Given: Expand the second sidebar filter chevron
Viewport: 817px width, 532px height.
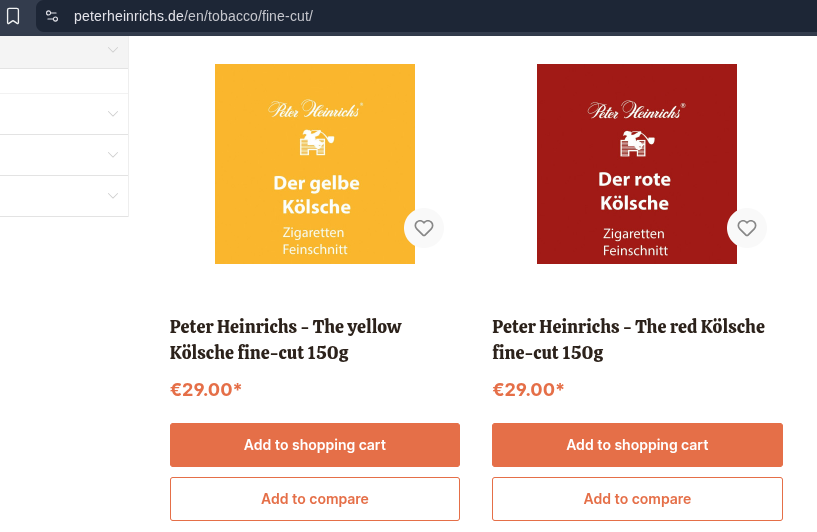Looking at the screenshot, I should 113,114.
